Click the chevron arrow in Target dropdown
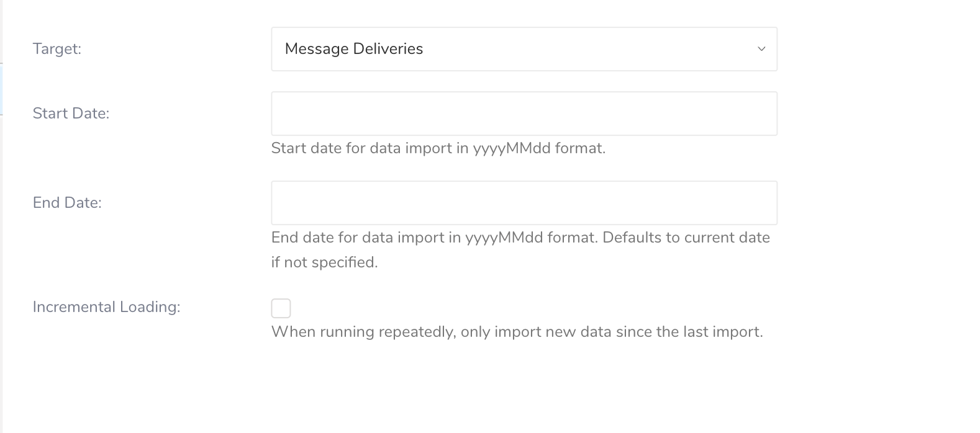This screenshot has width=980, height=433. (x=761, y=49)
